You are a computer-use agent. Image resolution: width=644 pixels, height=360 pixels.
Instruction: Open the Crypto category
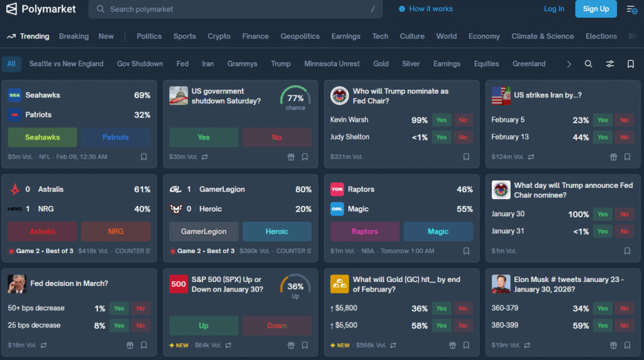pyautogui.click(x=219, y=36)
